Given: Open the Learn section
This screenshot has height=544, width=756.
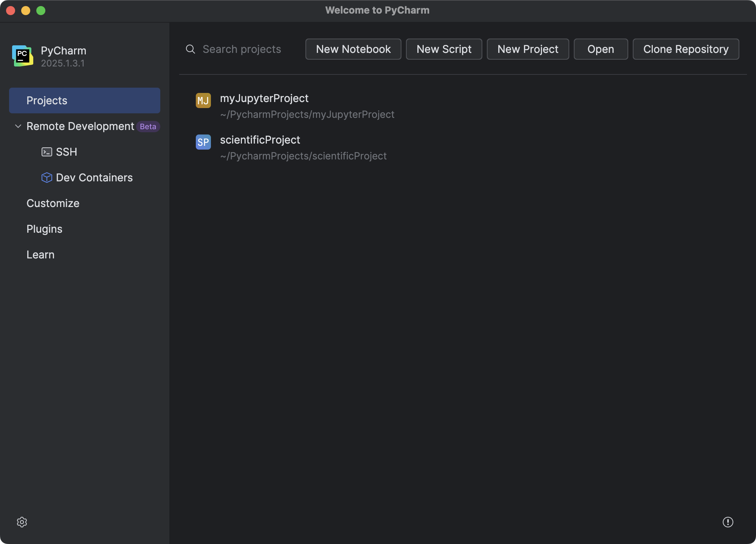Looking at the screenshot, I should [40, 254].
